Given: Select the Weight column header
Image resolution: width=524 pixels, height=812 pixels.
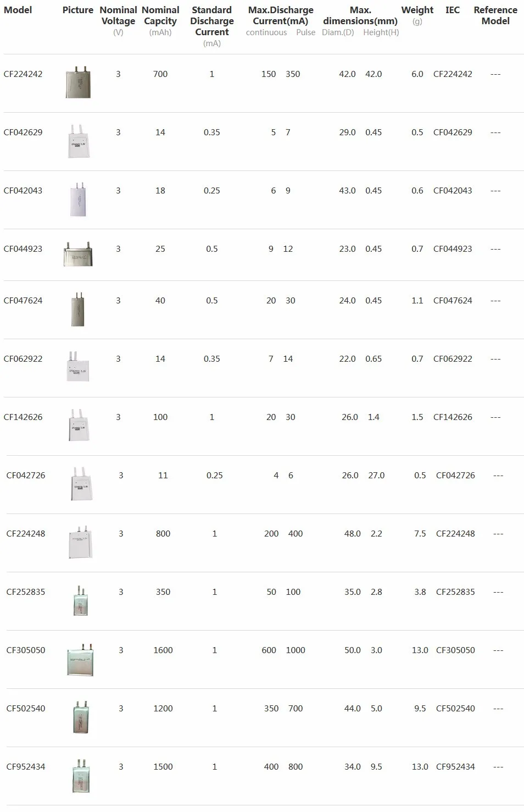Looking at the screenshot, I should point(417,10).
